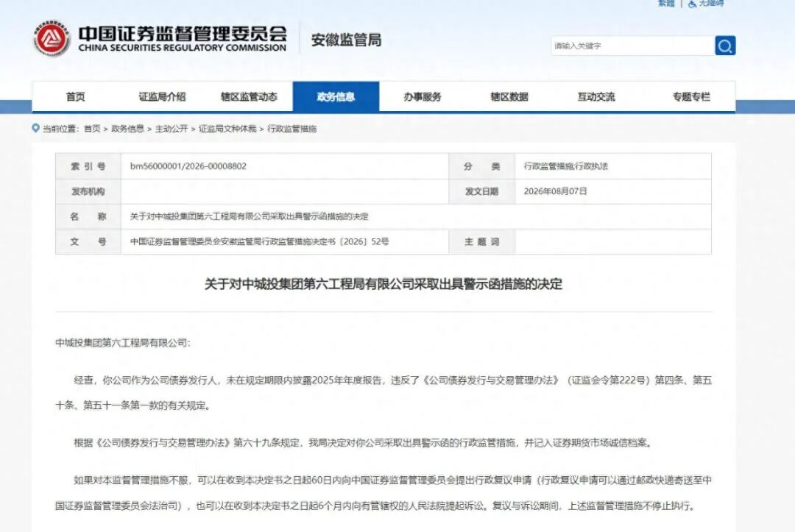Click the addressee line 中城投集团第六工程局有限公司:
The width and height of the screenshot is (795, 532).
(123, 343)
